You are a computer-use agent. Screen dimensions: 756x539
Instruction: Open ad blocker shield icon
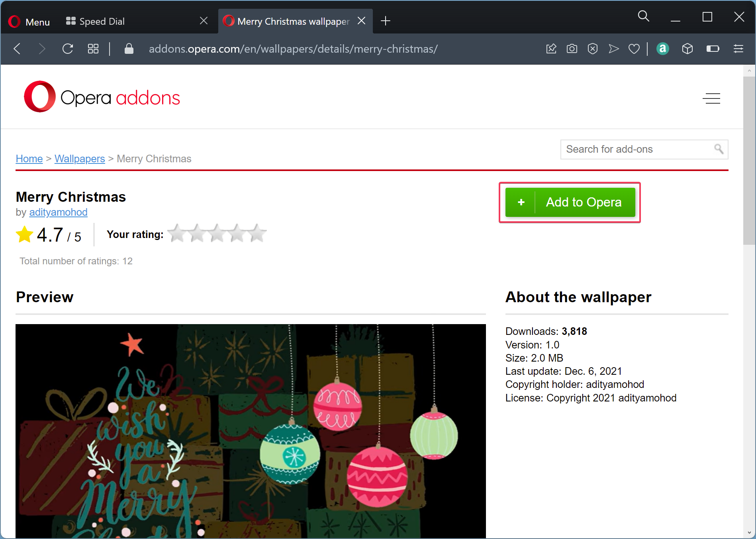coord(593,49)
